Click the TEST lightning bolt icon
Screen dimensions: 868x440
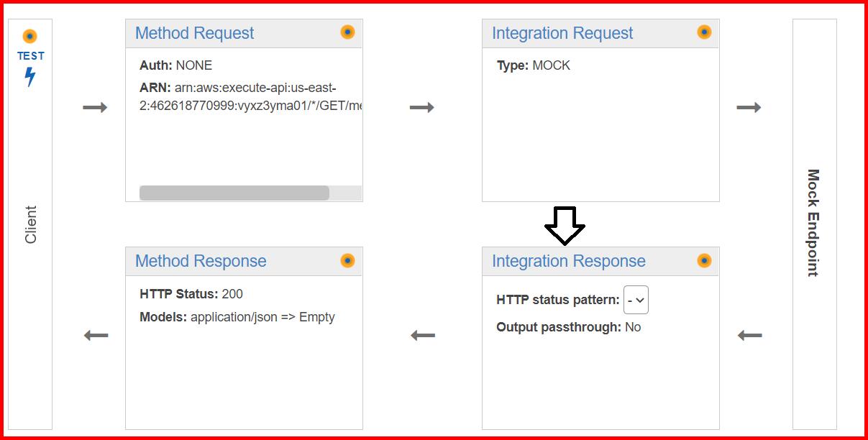point(29,77)
